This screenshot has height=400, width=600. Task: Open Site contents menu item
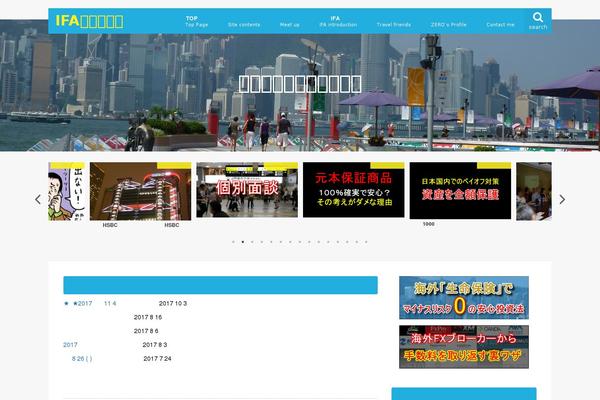click(x=244, y=24)
